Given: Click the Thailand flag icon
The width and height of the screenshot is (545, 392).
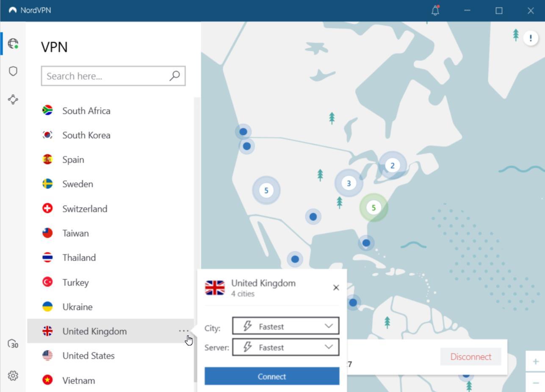Looking at the screenshot, I should (x=47, y=257).
